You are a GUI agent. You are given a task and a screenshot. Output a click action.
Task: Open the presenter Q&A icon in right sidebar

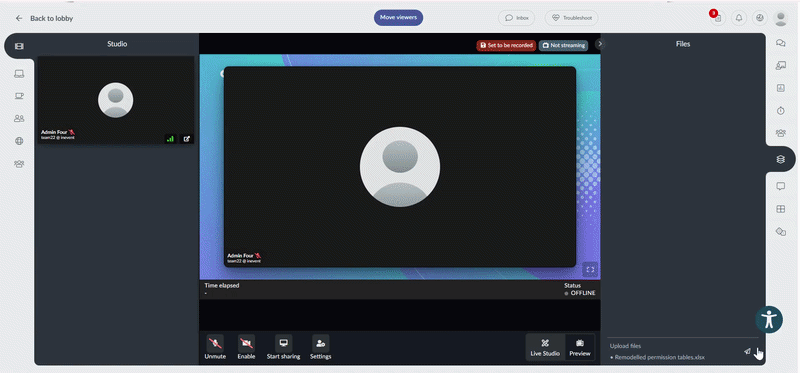tap(780, 65)
